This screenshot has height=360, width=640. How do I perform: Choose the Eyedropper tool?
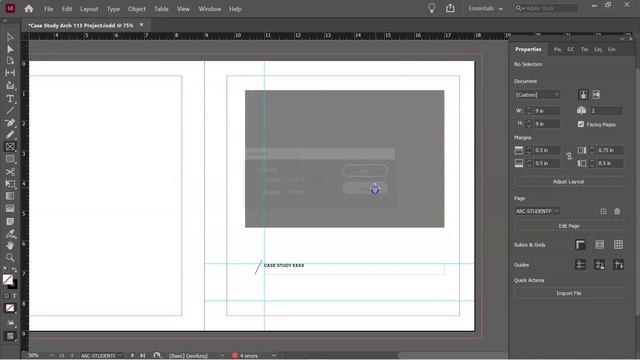coord(10,234)
